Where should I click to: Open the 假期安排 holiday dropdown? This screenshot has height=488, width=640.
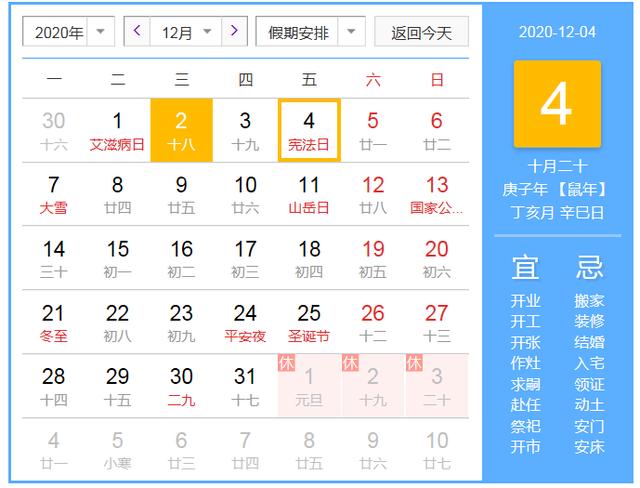pyautogui.click(x=309, y=32)
